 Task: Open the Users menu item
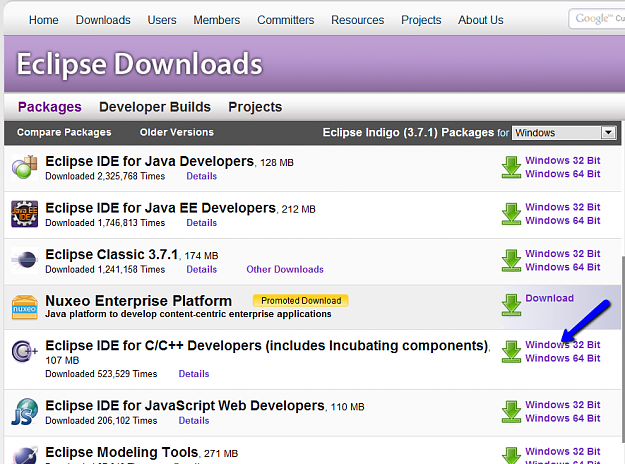[x=162, y=20]
